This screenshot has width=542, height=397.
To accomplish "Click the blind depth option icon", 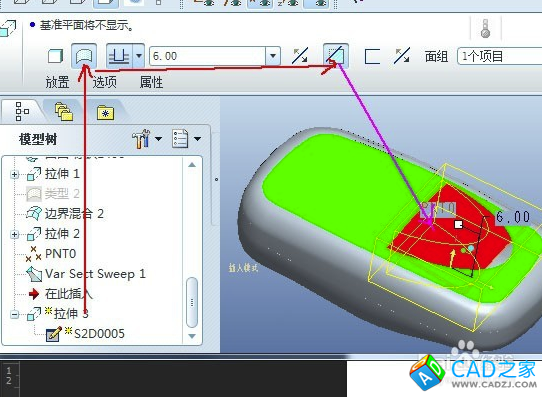I will 119,56.
